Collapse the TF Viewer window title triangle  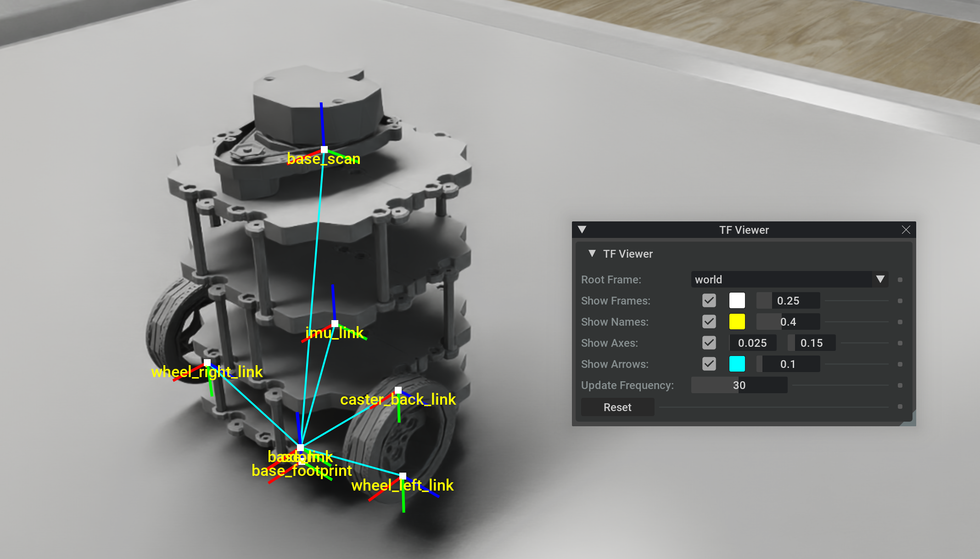click(x=582, y=230)
